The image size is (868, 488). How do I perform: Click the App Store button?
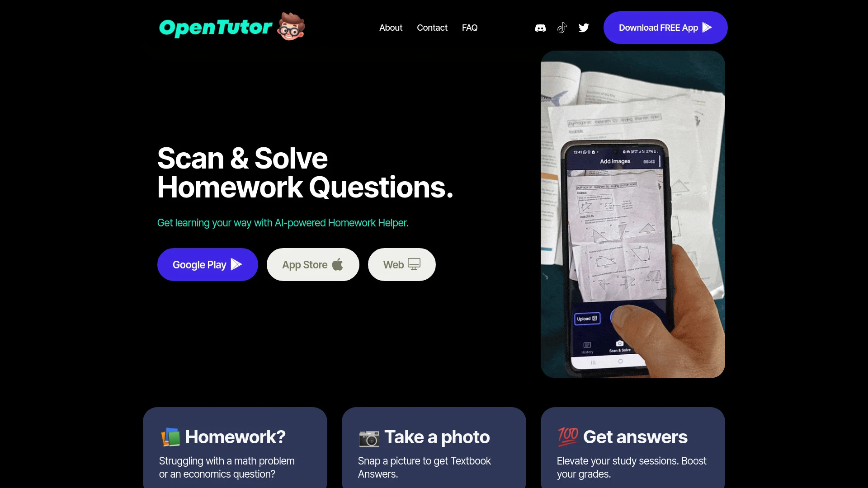tap(313, 264)
